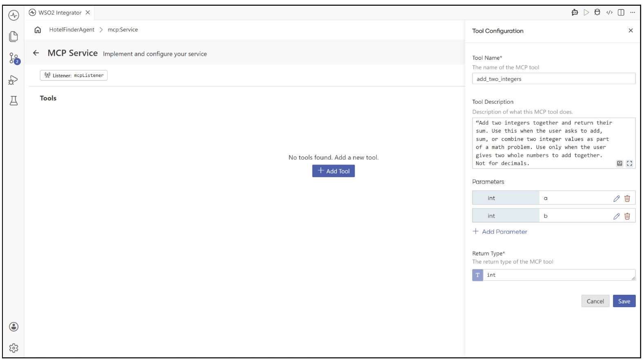The image size is (644, 361).
Task: Expand the Tool Description editor to fullscreen
Action: click(629, 163)
